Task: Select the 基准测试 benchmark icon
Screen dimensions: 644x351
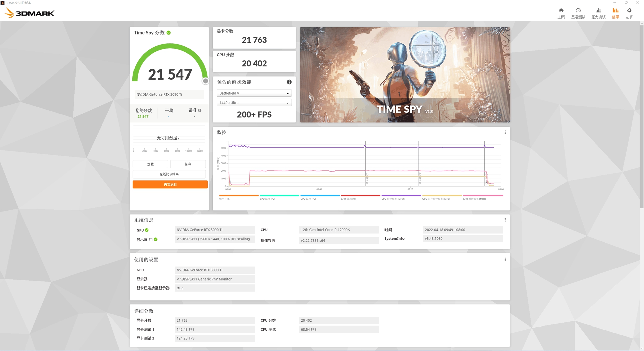Action: [x=578, y=13]
